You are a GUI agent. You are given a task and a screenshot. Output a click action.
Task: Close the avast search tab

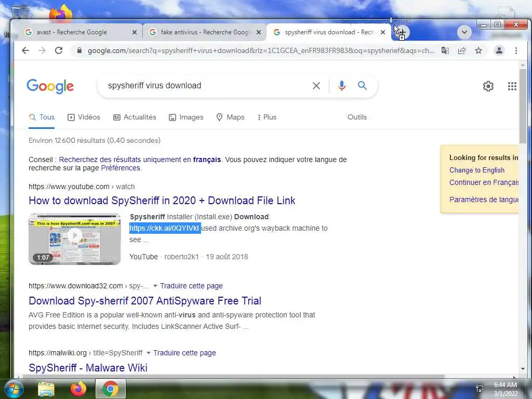pyautogui.click(x=135, y=32)
